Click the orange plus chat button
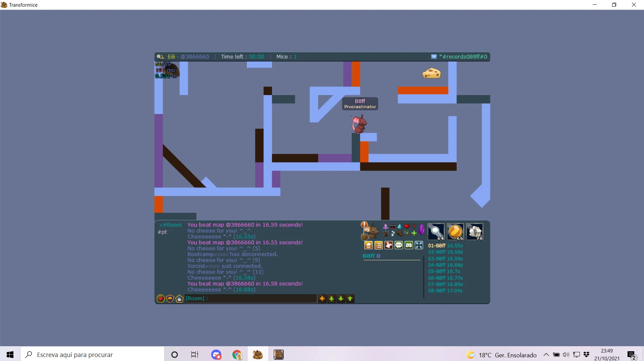 pyautogui.click(x=322, y=298)
